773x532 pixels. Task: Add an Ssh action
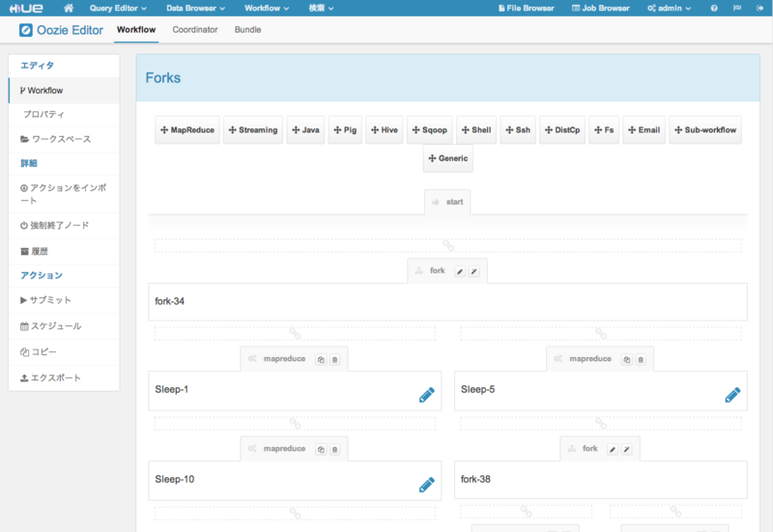click(x=518, y=130)
